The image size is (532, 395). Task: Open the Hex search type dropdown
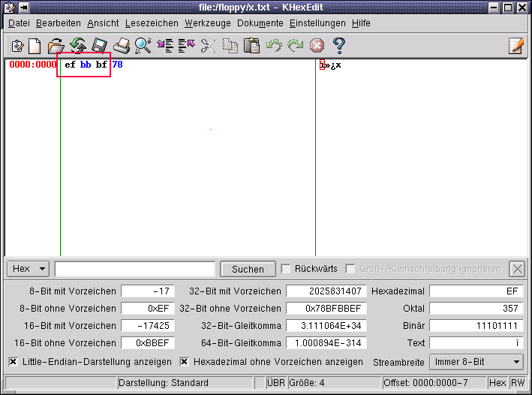[x=29, y=269]
